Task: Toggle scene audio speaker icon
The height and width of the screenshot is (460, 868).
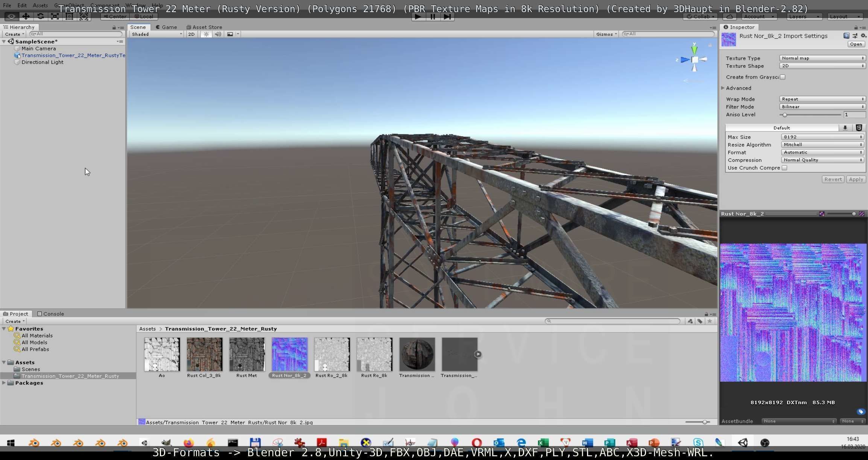Action: click(218, 34)
